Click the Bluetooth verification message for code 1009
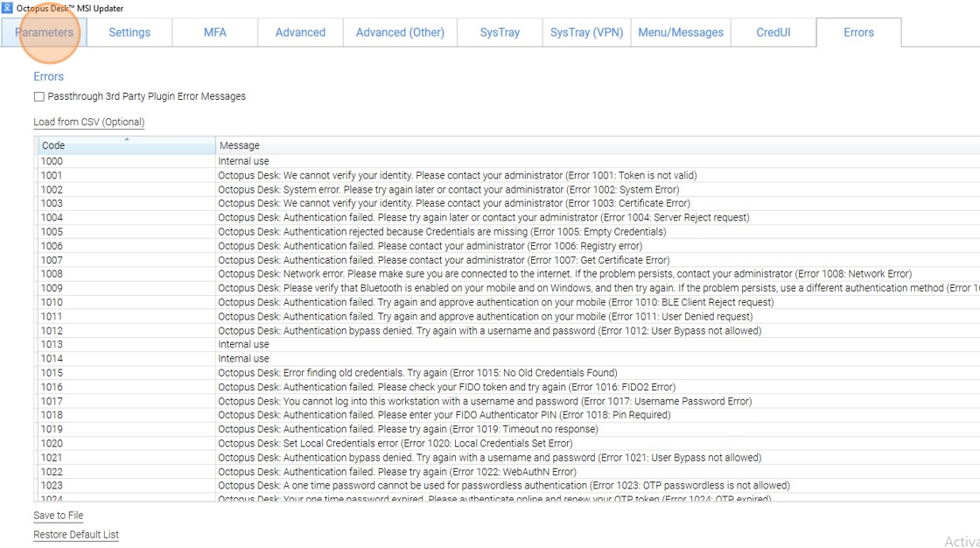Screen dimensions: 980x548 click(598, 288)
